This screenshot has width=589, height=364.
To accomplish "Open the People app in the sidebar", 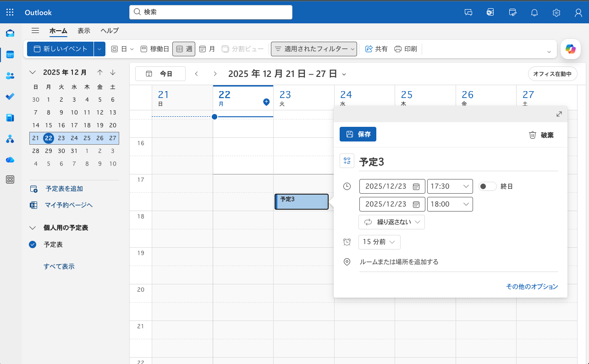I will coord(10,76).
